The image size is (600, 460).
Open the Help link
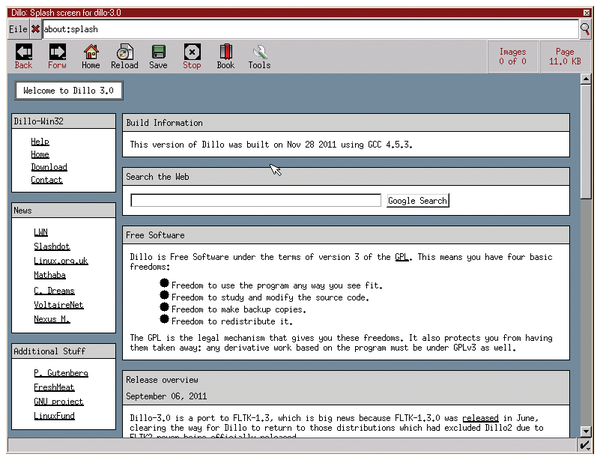point(40,142)
